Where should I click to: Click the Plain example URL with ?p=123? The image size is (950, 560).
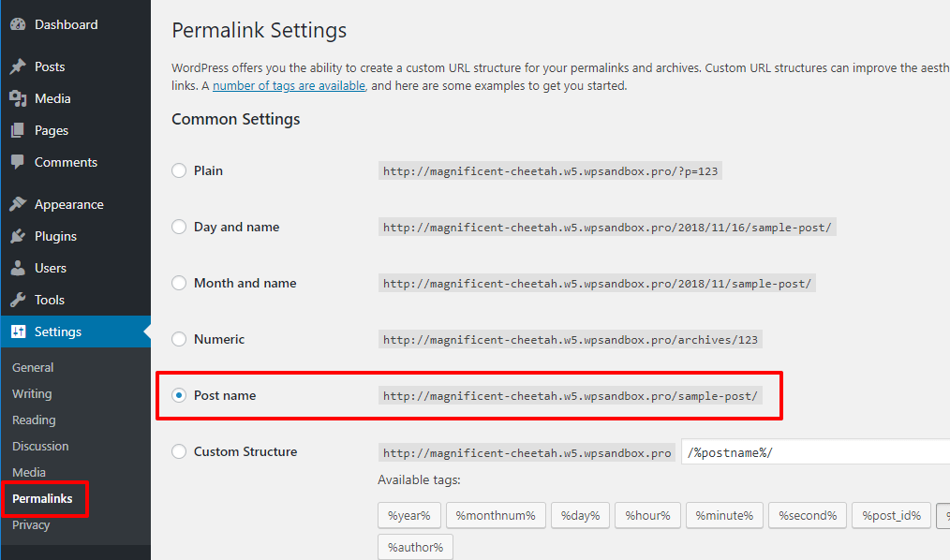(x=550, y=171)
